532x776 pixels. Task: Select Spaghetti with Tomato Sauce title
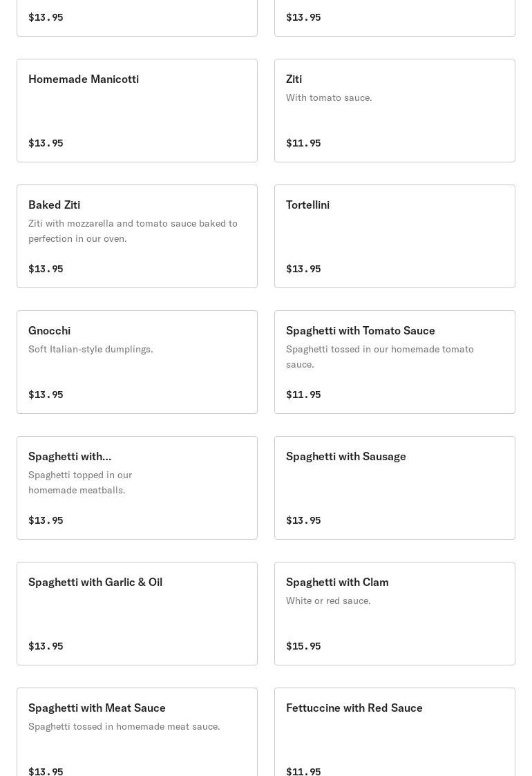361,331
